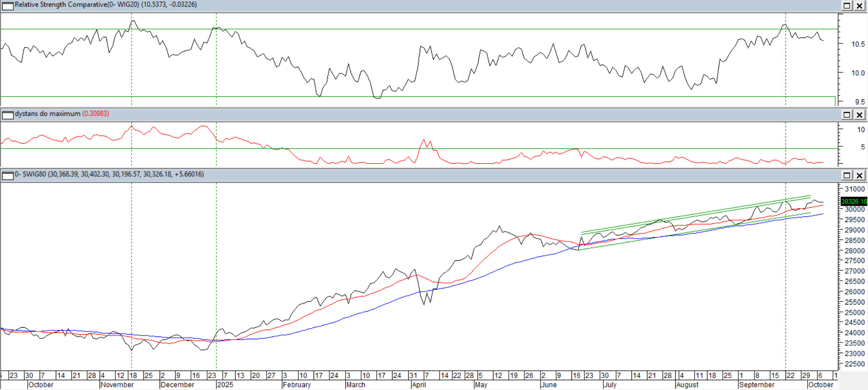Click the green 30326.18 last price label

(x=854, y=201)
